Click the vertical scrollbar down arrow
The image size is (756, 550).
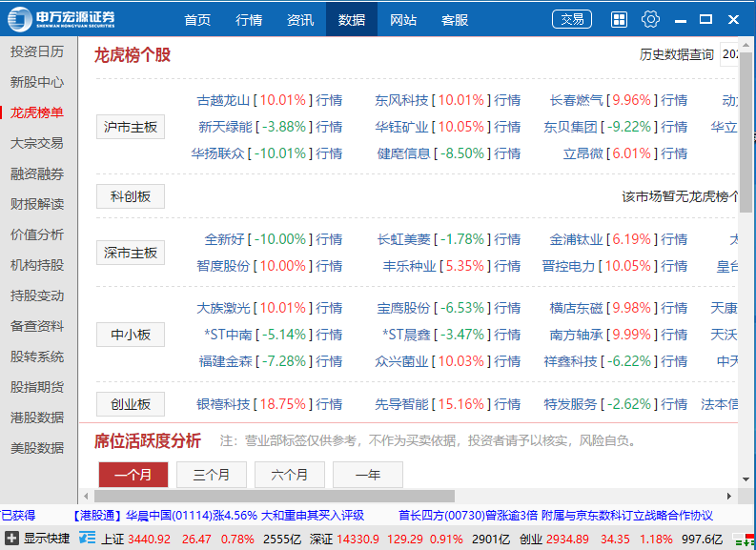click(746, 479)
